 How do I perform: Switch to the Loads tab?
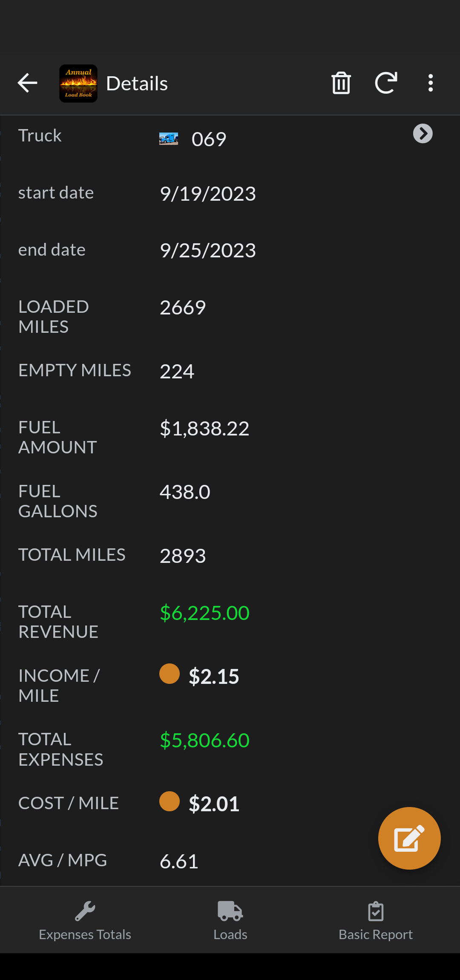pos(230,920)
